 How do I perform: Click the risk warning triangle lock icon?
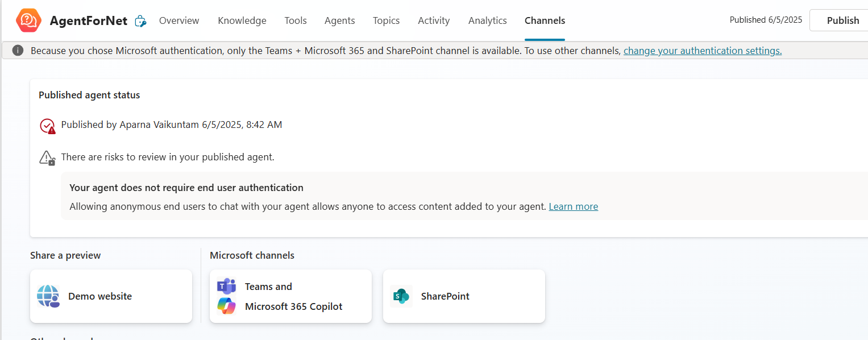[47, 158]
